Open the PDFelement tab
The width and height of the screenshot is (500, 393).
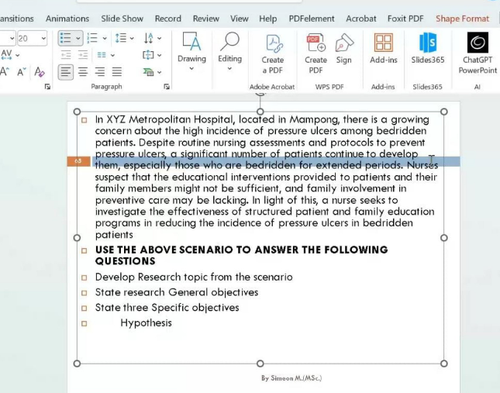312,19
